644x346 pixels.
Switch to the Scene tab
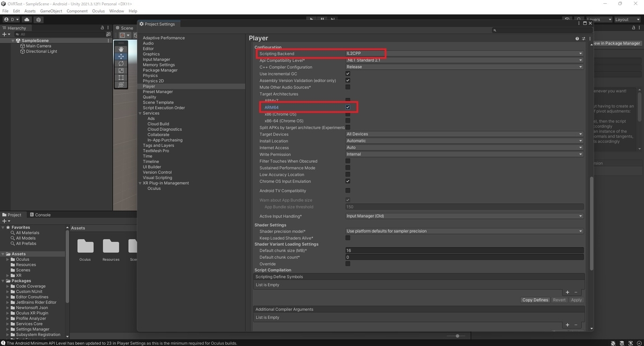tap(125, 28)
